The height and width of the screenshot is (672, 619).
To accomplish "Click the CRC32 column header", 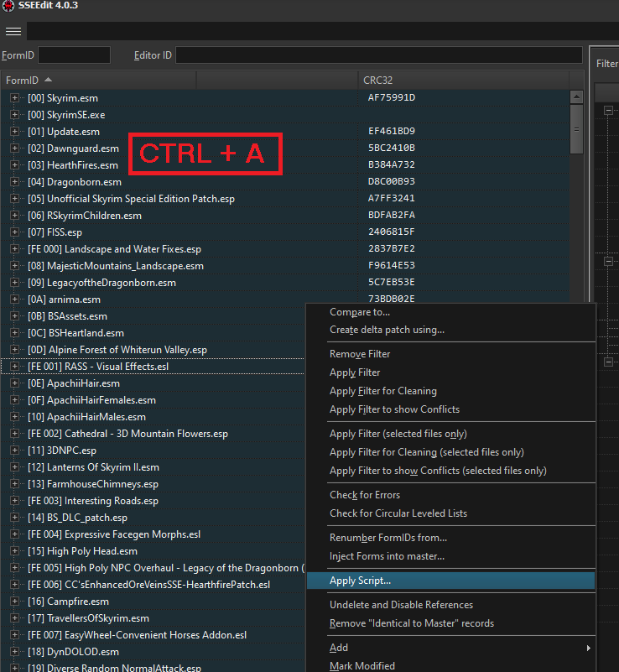I will 464,81.
